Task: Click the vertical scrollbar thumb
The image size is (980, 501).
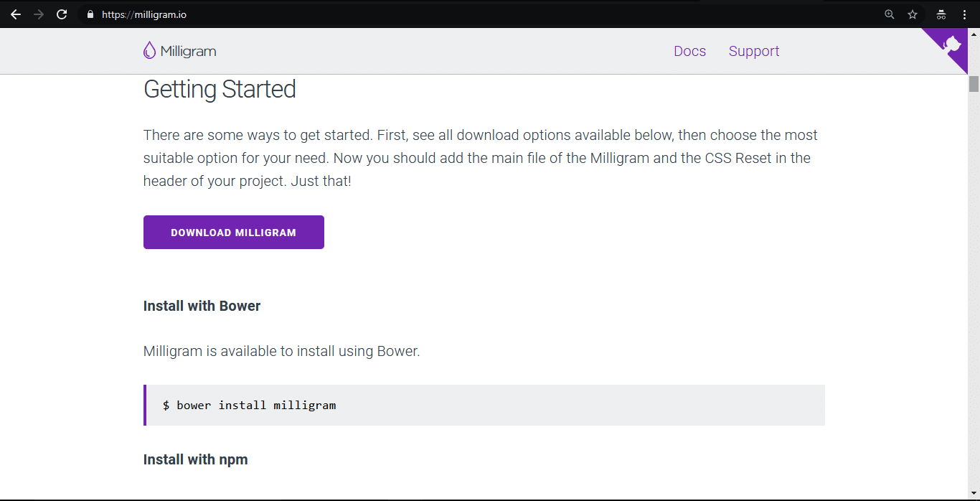Action: [974, 84]
